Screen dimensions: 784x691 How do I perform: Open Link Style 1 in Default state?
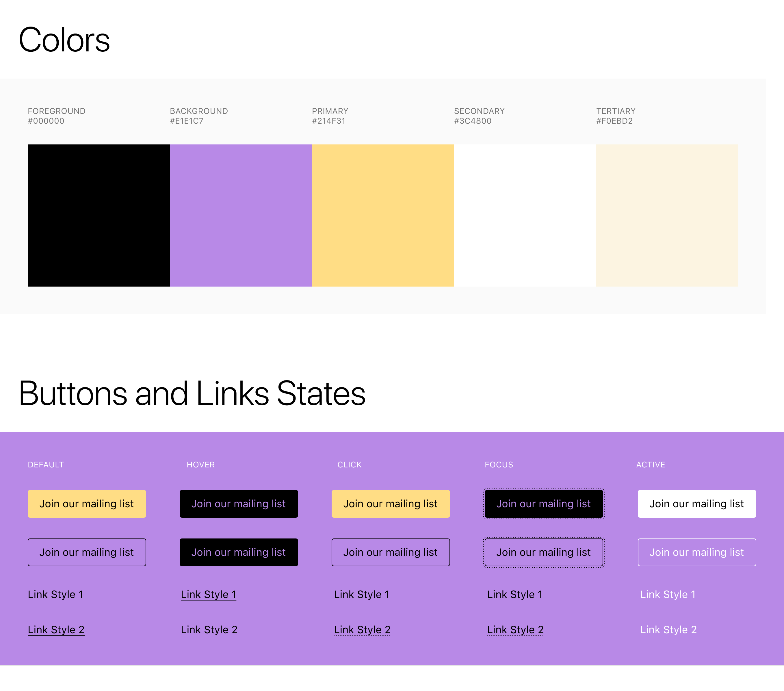click(x=56, y=594)
